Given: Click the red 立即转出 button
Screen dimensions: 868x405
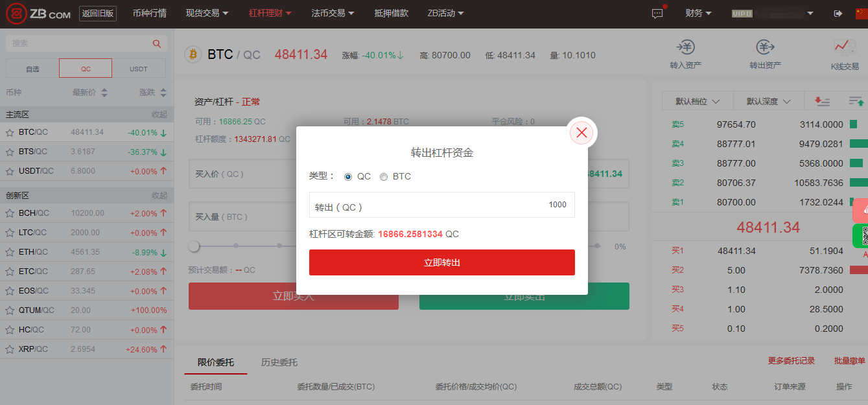Looking at the screenshot, I should (x=442, y=262).
